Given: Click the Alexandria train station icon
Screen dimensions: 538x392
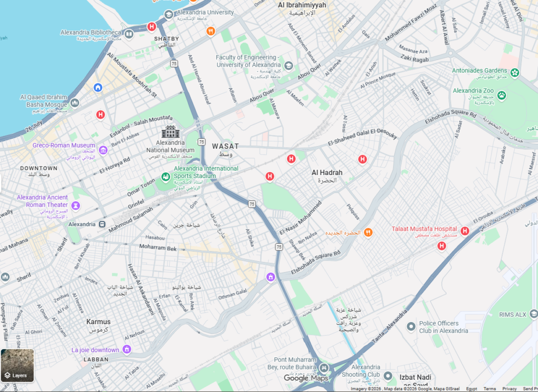Looking at the screenshot, I should (x=102, y=224).
